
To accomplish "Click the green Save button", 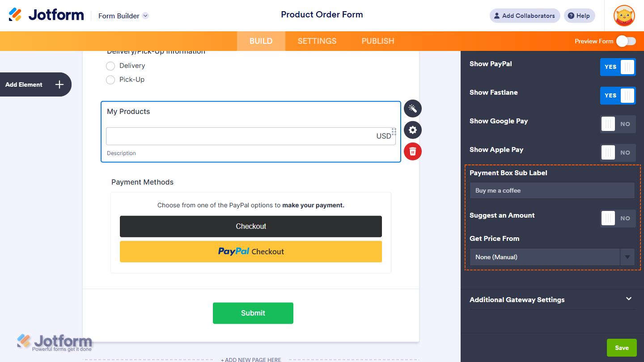I will pyautogui.click(x=622, y=348).
